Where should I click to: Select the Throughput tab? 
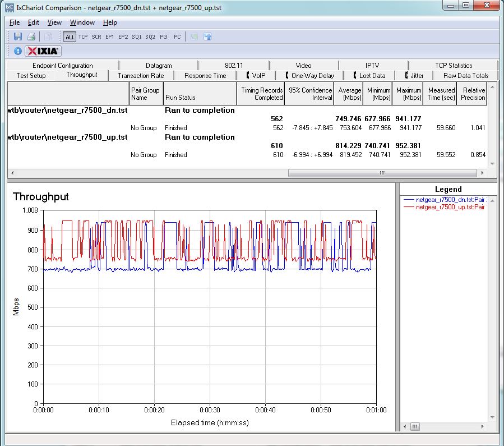(x=82, y=75)
